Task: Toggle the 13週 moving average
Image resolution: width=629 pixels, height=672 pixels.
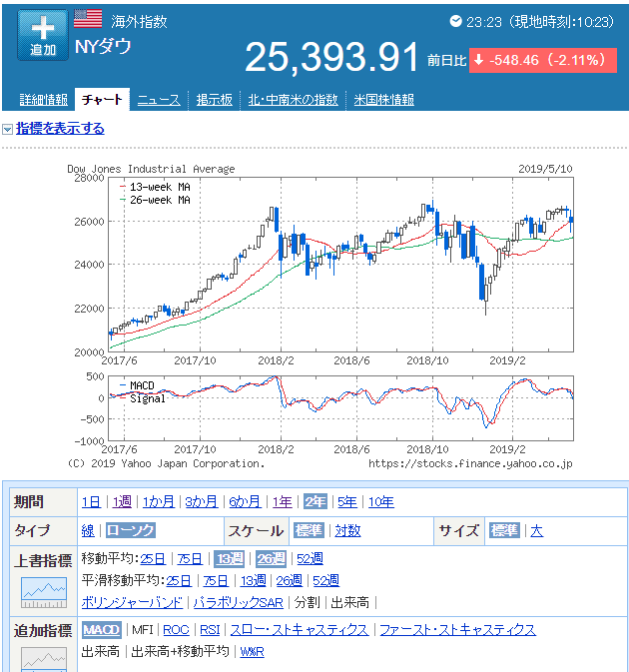Action: (x=230, y=558)
